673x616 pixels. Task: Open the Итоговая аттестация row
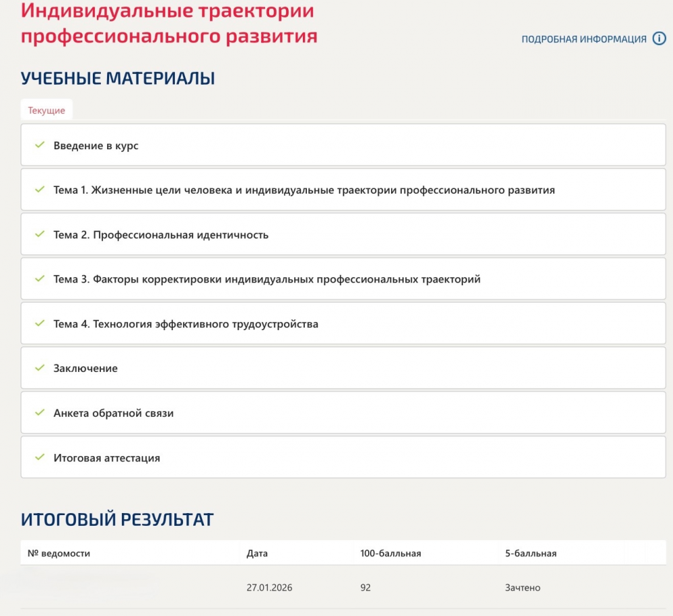pos(343,457)
